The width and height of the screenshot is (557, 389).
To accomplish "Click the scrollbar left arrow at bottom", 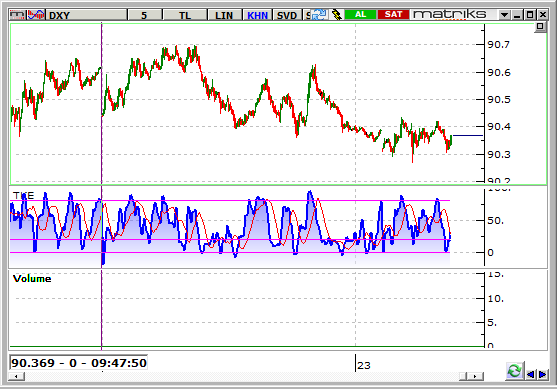I will [x=17, y=376].
